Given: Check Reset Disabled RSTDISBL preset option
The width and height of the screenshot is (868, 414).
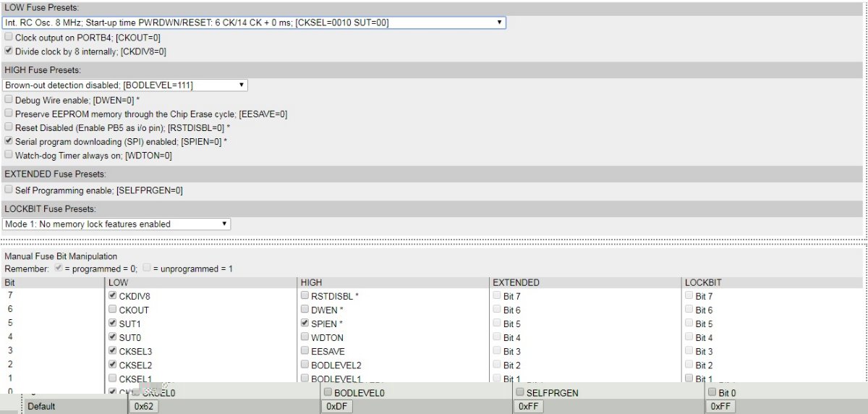Looking at the screenshot, I should coord(9,127).
